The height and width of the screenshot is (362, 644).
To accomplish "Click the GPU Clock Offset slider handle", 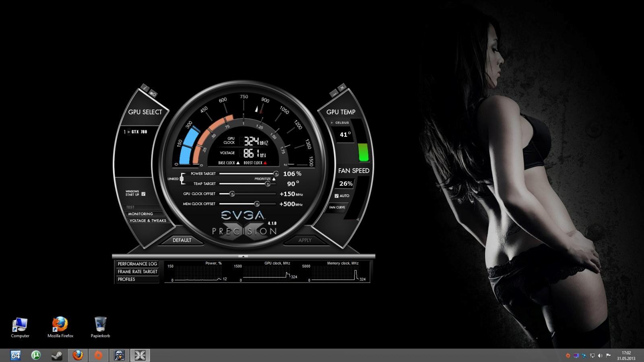I will pos(232,194).
